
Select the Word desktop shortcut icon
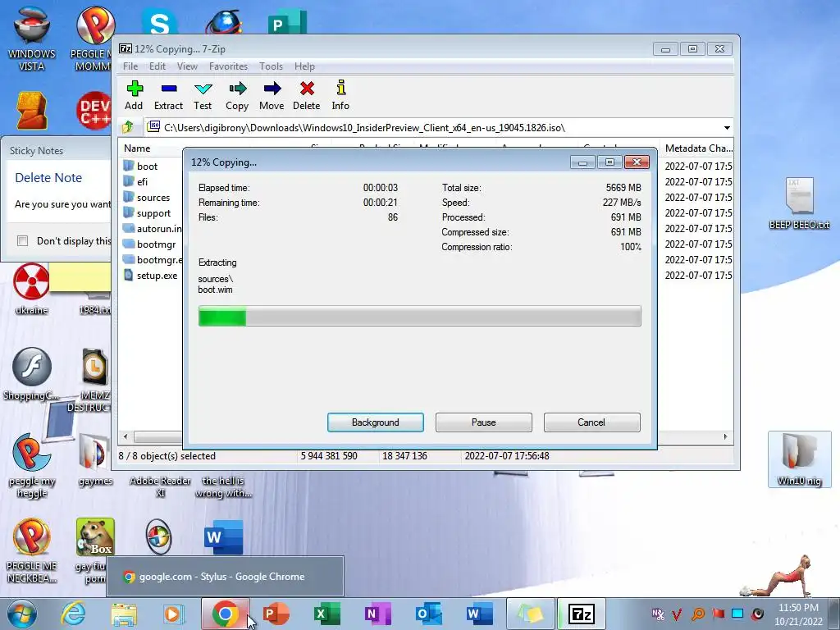click(223, 537)
